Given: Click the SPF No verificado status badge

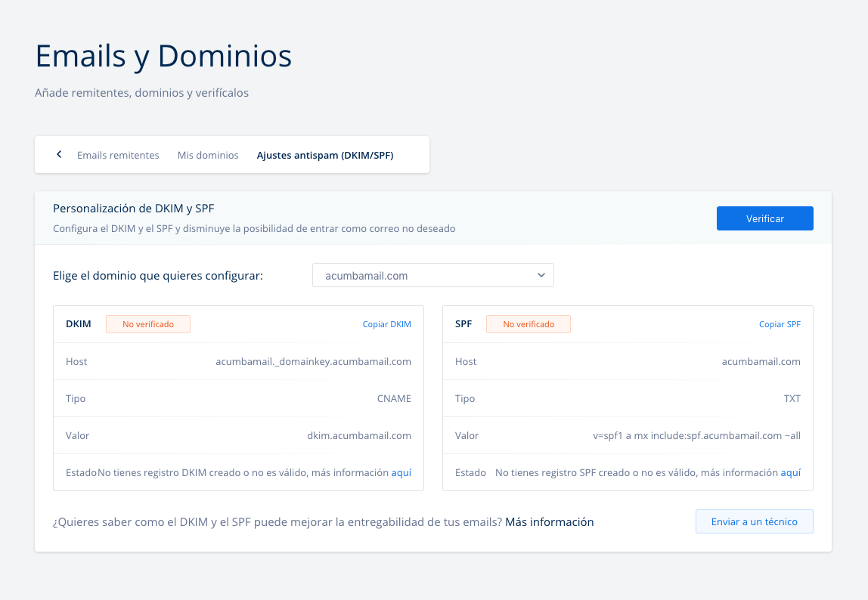Looking at the screenshot, I should [x=529, y=324].
